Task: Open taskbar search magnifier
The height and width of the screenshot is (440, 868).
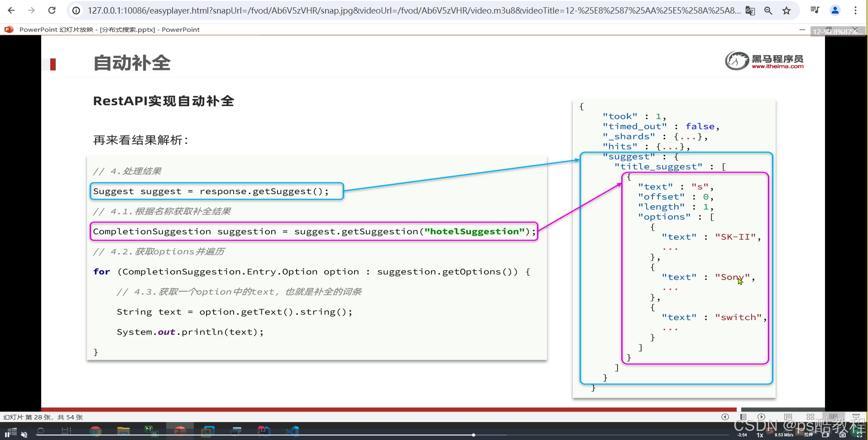Action: (41, 431)
